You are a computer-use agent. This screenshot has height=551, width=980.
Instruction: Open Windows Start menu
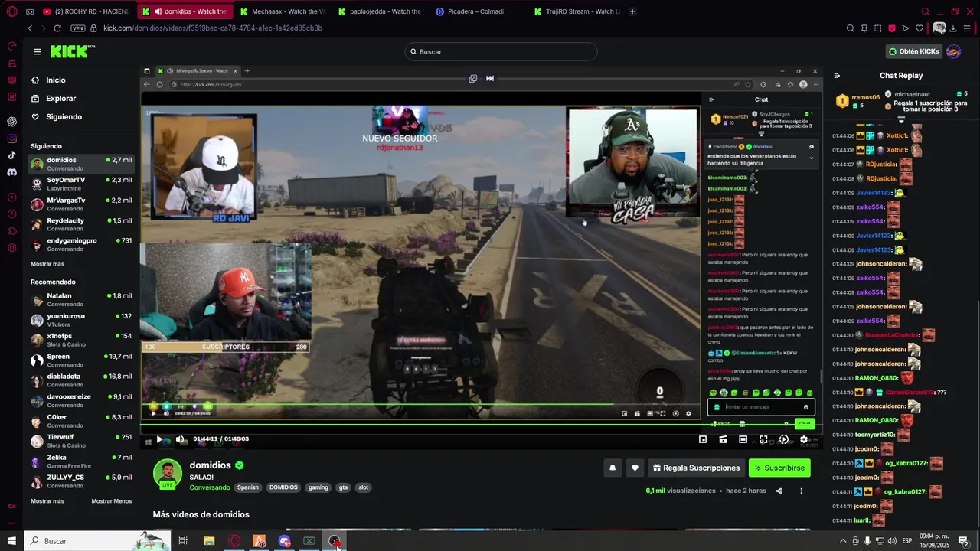click(11, 541)
